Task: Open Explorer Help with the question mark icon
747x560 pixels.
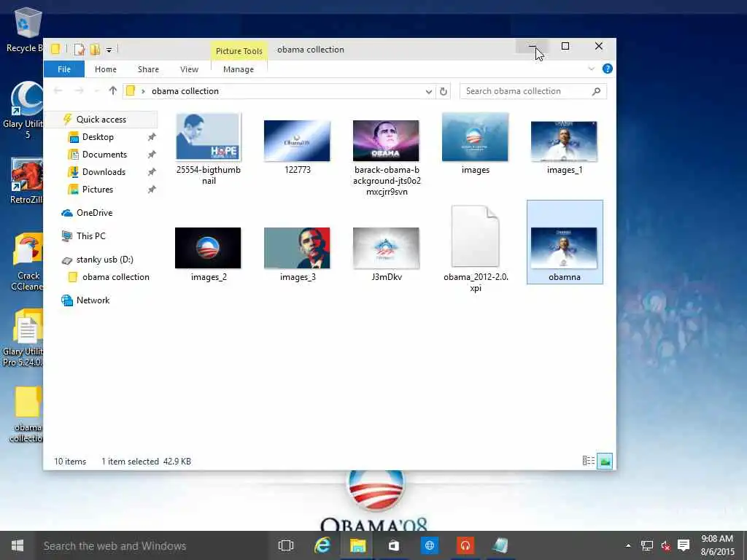Action: (608, 69)
